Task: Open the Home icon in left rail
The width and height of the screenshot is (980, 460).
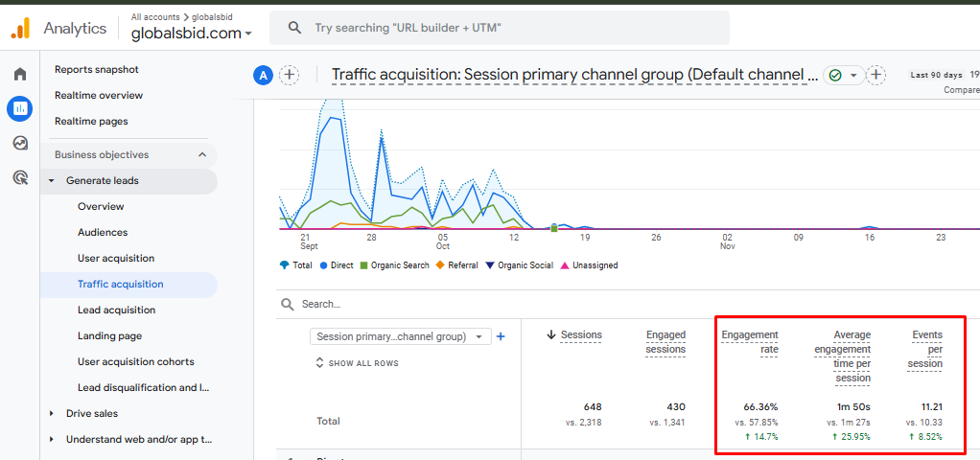Action: point(20,75)
